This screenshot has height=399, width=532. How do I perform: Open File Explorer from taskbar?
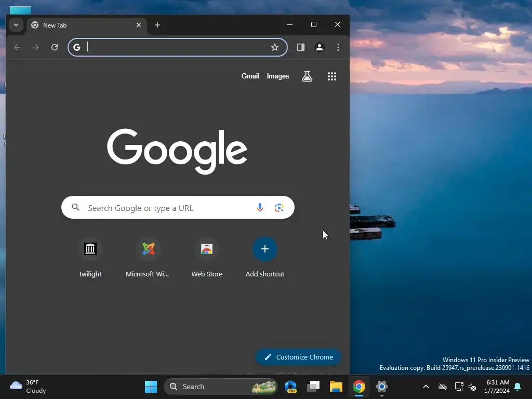point(336,387)
